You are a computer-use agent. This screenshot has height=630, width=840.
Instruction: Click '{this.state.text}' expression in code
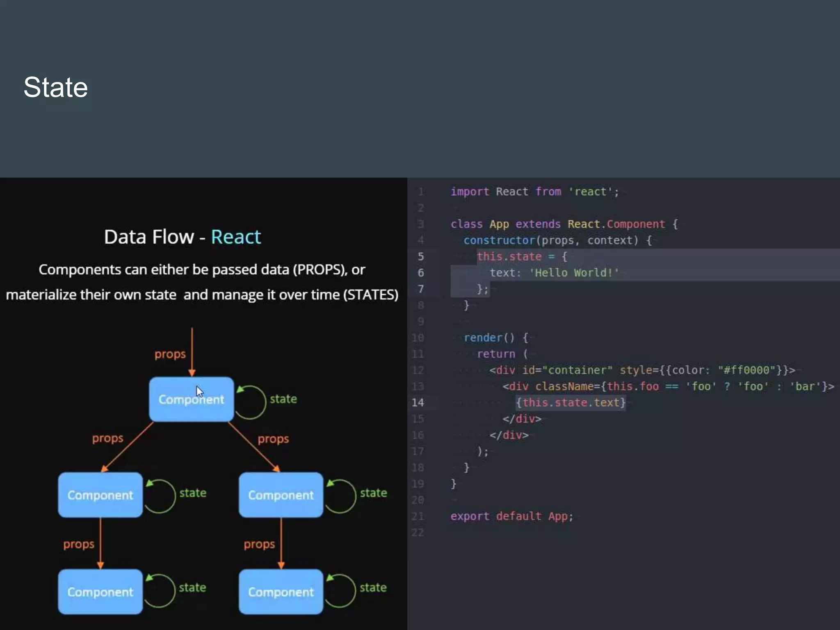(570, 402)
